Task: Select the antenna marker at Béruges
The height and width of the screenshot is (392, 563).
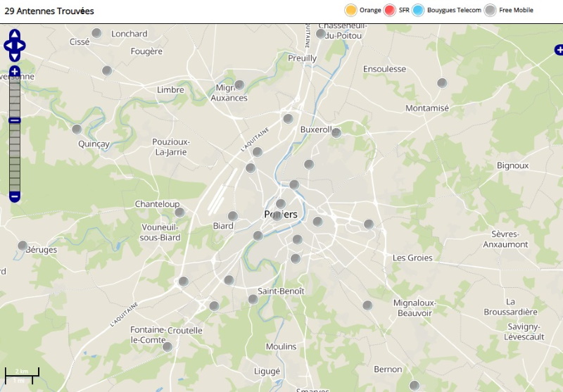Action: coord(23,246)
